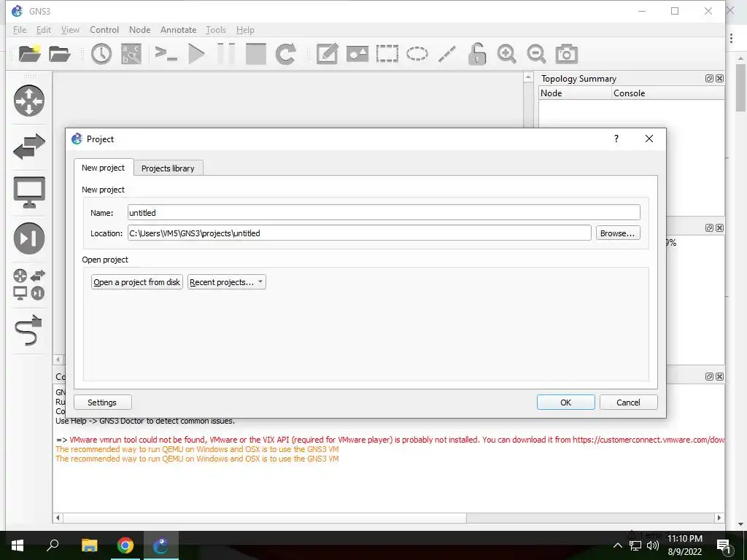Viewport: 747px width, 560px height.
Task: Start all nodes with the play icon
Action: [x=196, y=54]
